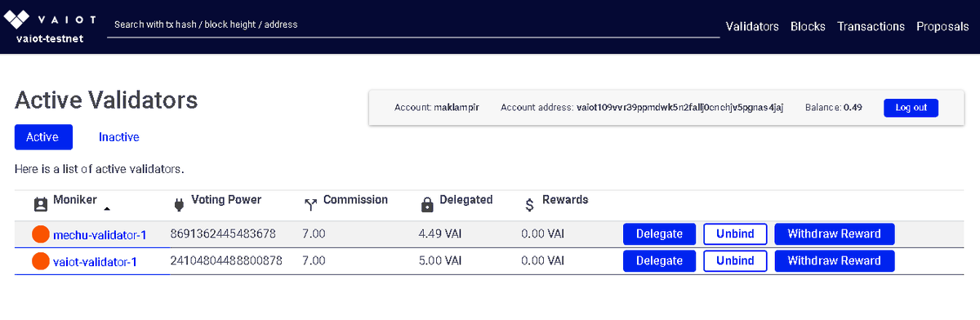This screenshot has height=320, width=980.
Task: Sort by the Rewards column header
Action: (565, 200)
